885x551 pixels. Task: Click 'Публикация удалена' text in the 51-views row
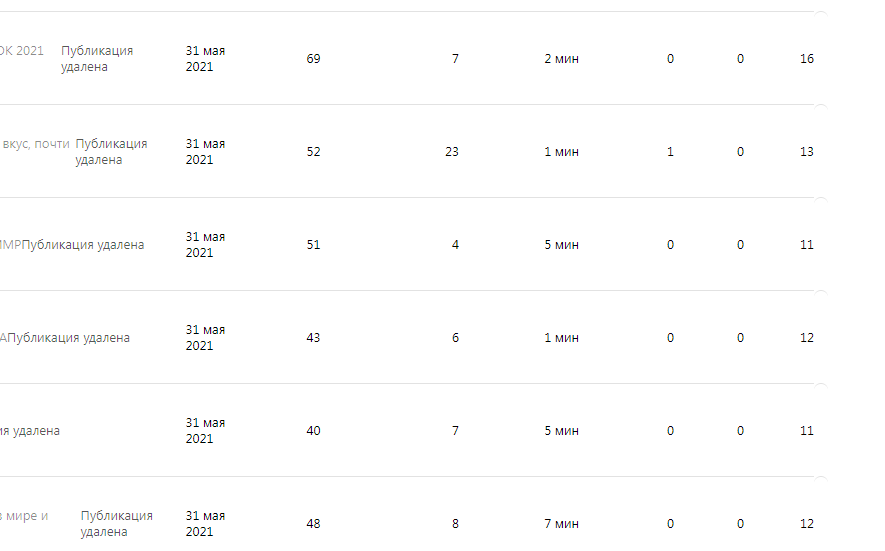pos(83,245)
